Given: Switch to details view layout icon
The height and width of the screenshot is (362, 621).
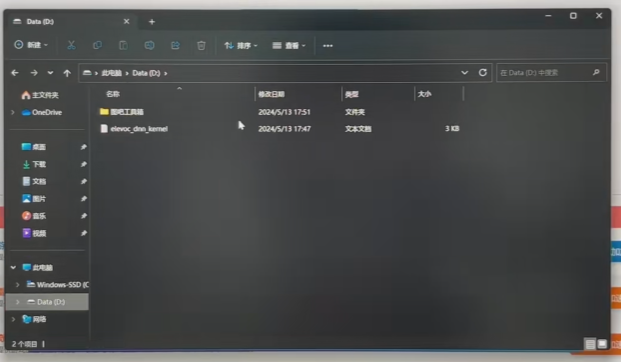Looking at the screenshot, I should pos(590,344).
